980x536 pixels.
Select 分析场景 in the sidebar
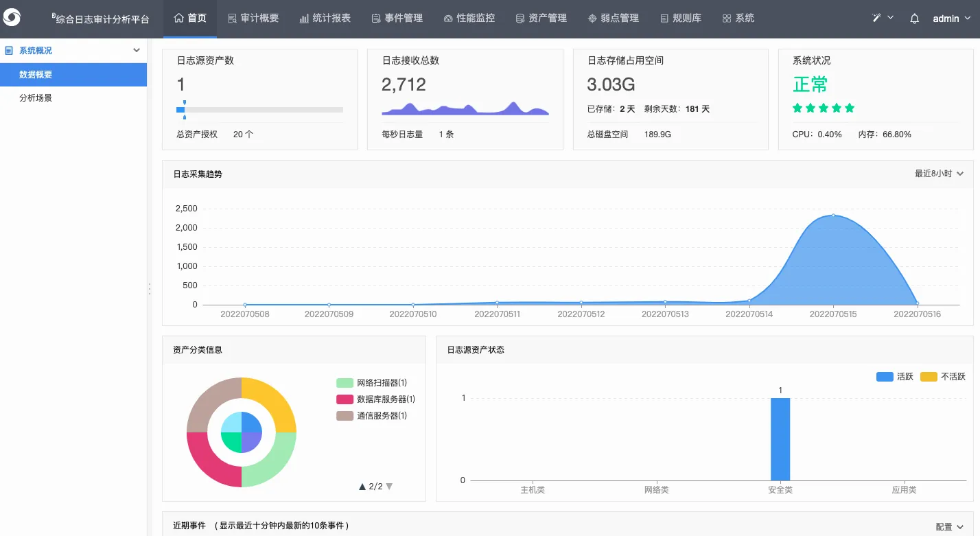click(36, 98)
